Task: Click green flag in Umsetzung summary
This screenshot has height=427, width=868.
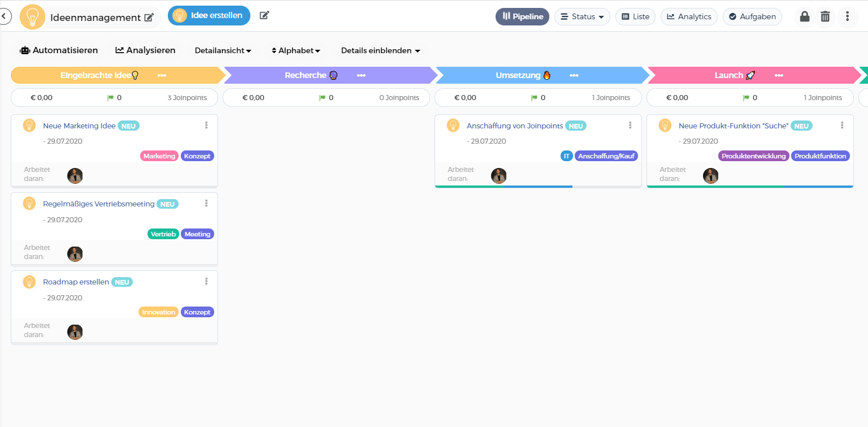Action: [535, 98]
